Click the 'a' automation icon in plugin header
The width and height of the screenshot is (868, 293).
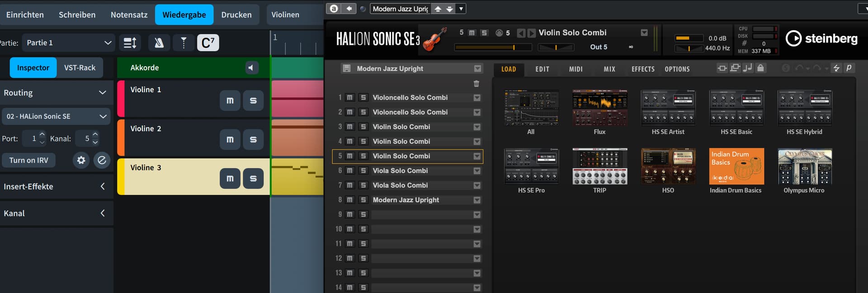click(334, 9)
